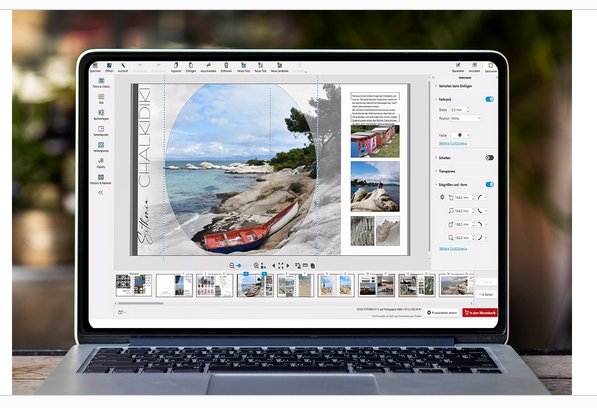Move the zoom slider handle

[239, 266]
